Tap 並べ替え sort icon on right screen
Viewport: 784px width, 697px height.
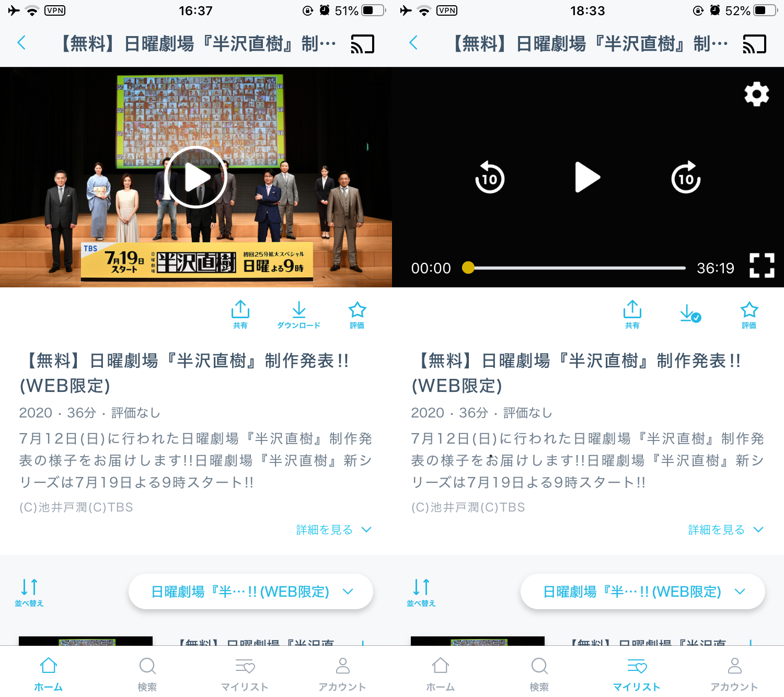421,593
